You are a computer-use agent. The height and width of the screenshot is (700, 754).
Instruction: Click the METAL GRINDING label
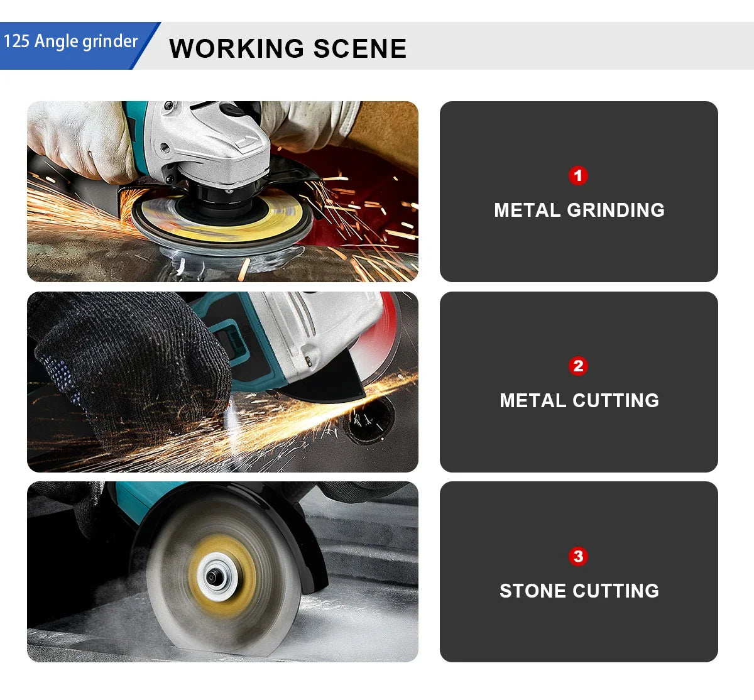[579, 210]
